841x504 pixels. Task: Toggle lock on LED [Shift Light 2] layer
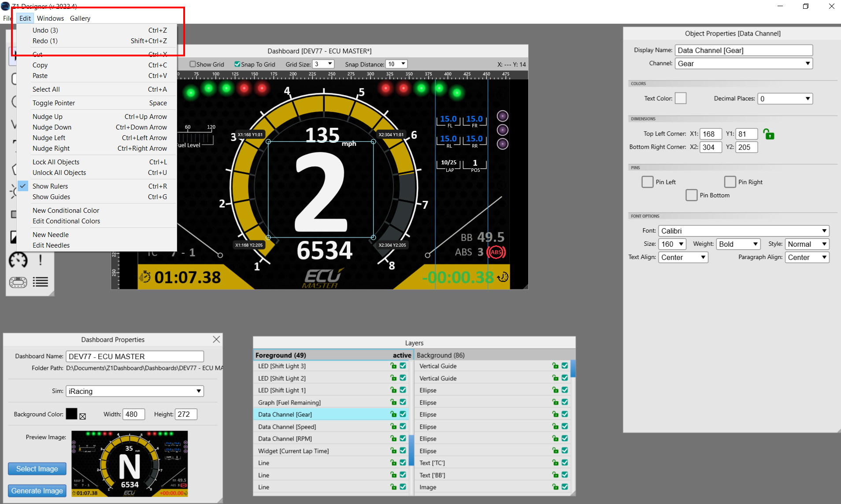tap(393, 378)
